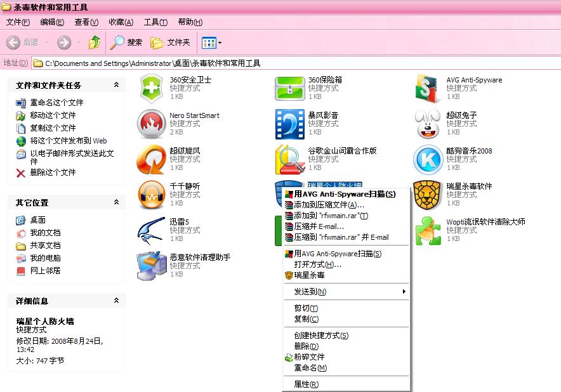The image size is (561, 392).
Task: Select the 超级旋风 shortcut icon
Action: tap(151, 159)
